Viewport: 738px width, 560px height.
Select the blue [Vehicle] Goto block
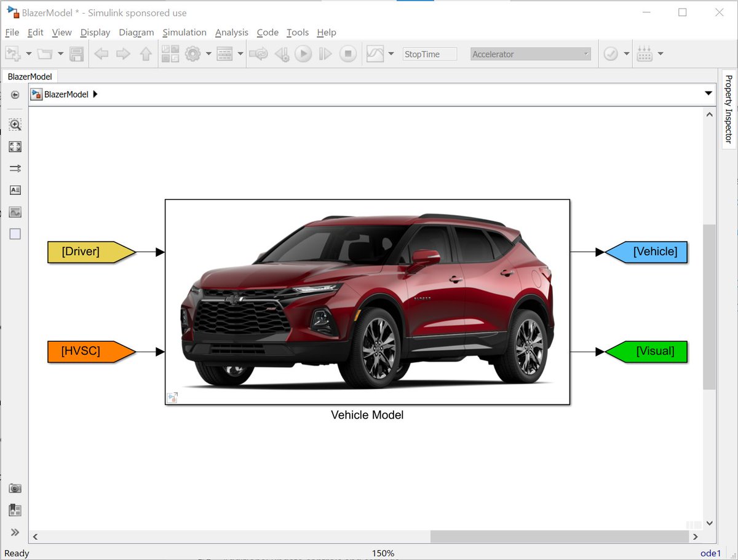(x=646, y=251)
